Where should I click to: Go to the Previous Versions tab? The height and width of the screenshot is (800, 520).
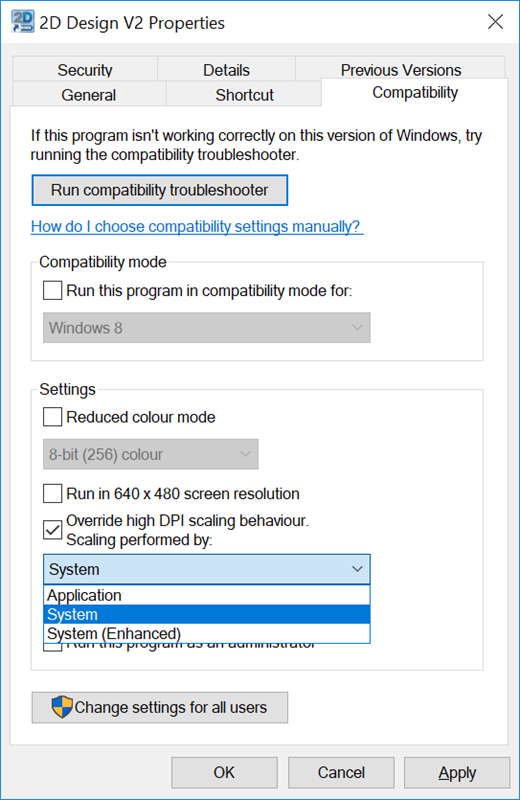[401, 69]
